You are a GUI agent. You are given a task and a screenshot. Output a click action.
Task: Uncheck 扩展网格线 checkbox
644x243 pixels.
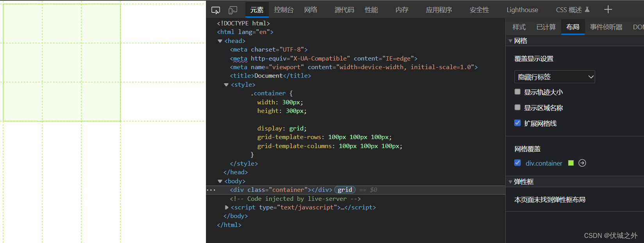[517, 123]
